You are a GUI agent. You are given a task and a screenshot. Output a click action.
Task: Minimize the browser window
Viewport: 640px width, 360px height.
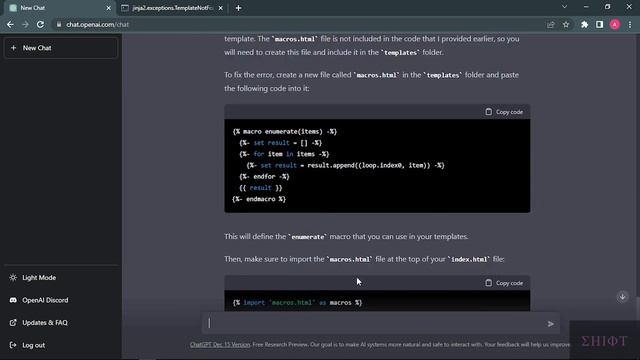[586, 7]
